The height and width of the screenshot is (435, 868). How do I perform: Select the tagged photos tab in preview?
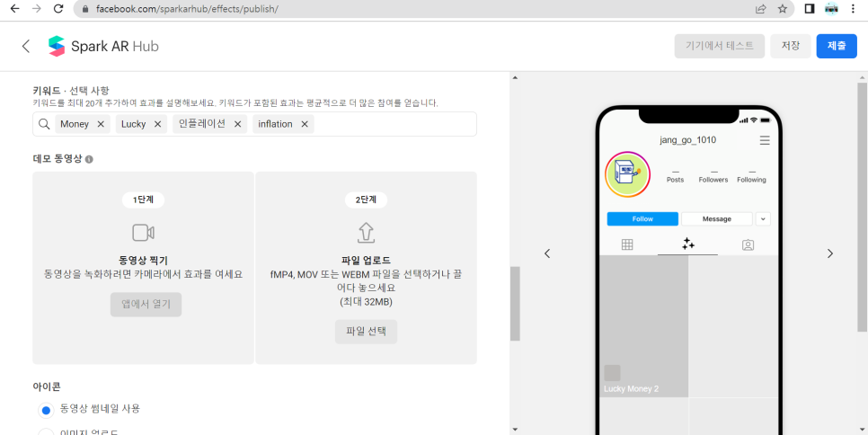tap(748, 245)
